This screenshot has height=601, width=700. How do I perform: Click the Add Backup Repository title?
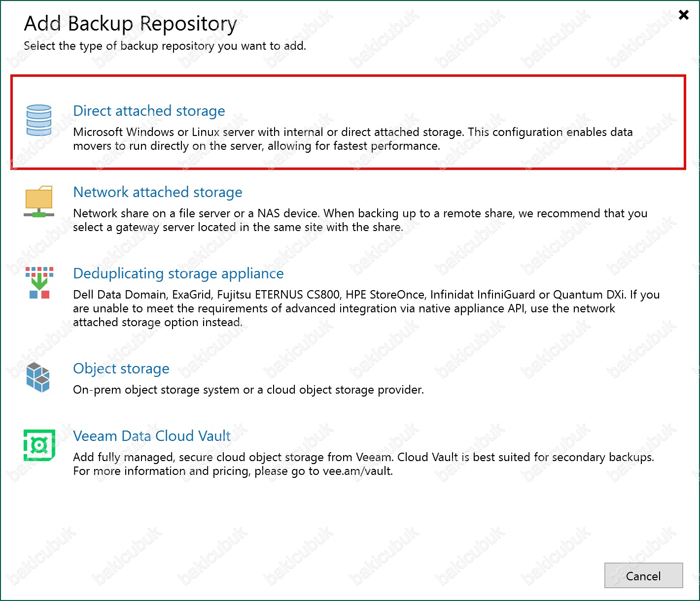point(131,24)
